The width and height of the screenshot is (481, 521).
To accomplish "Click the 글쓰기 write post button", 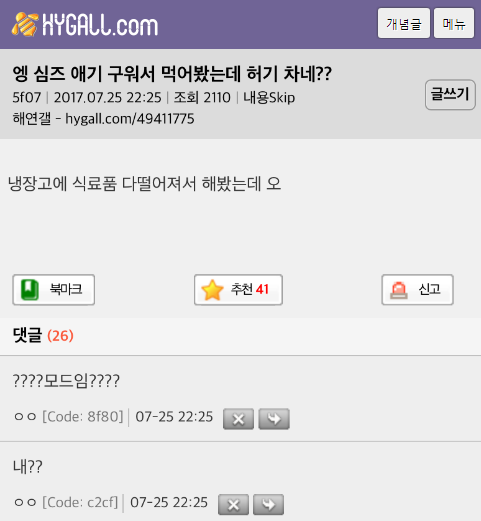I will (x=450, y=94).
